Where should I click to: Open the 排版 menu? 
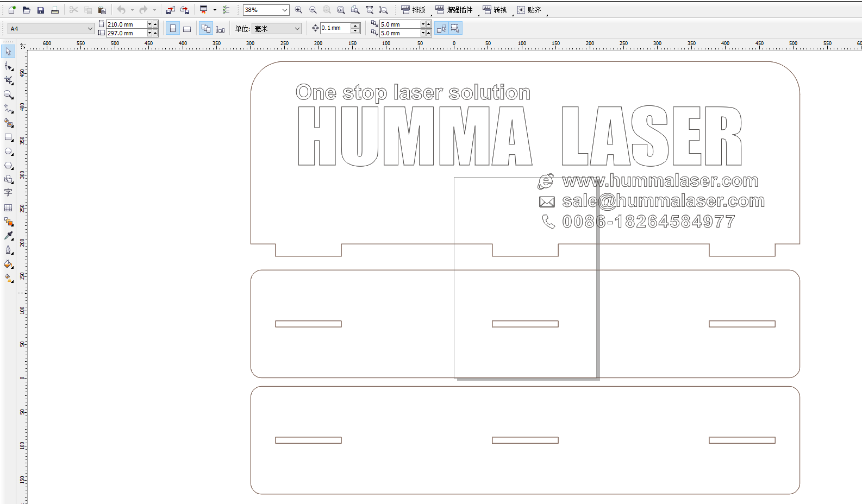(414, 10)
